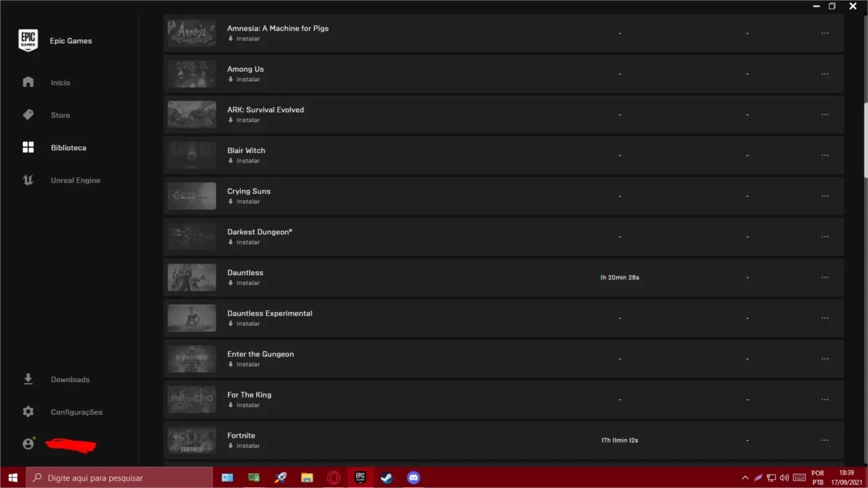Open the Início home icon
Viewport: 868px width, 488px height.
[x=28, y=82]
